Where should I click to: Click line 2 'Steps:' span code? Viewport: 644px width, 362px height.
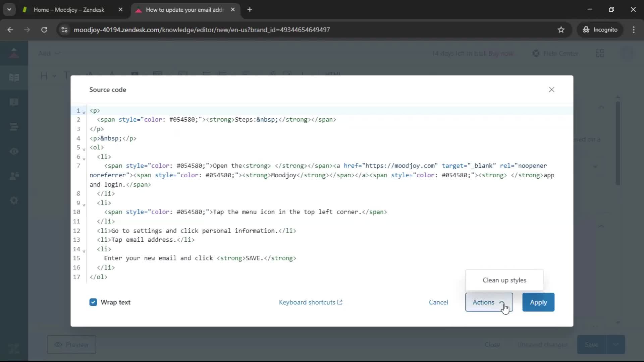click(217, 120)
